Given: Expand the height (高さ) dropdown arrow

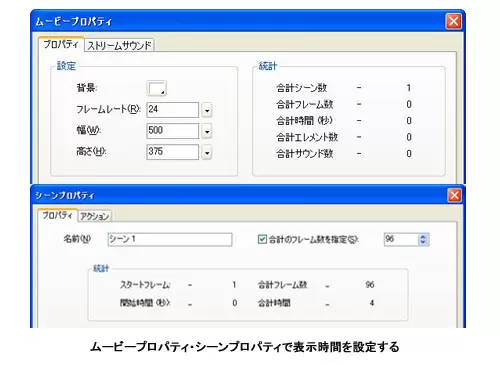Looking at the screenshot, I should click(207, 153).
